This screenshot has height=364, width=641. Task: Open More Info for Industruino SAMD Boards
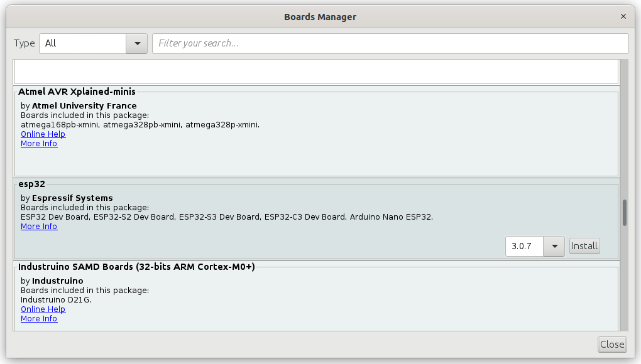click(x=39, y=318)
